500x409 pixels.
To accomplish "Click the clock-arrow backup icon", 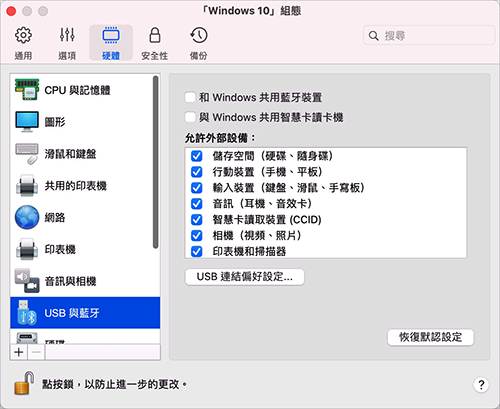I will [x=199, y=35].
